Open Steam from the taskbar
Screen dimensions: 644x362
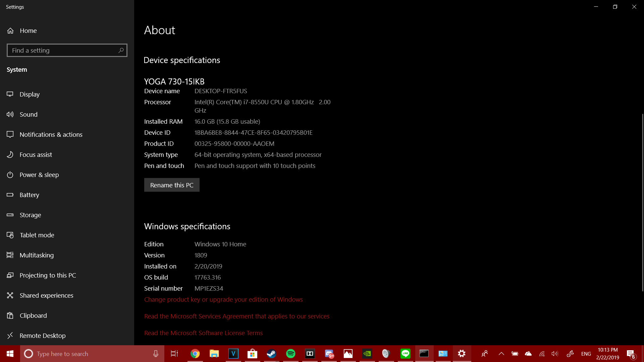(x=271, y=354)
